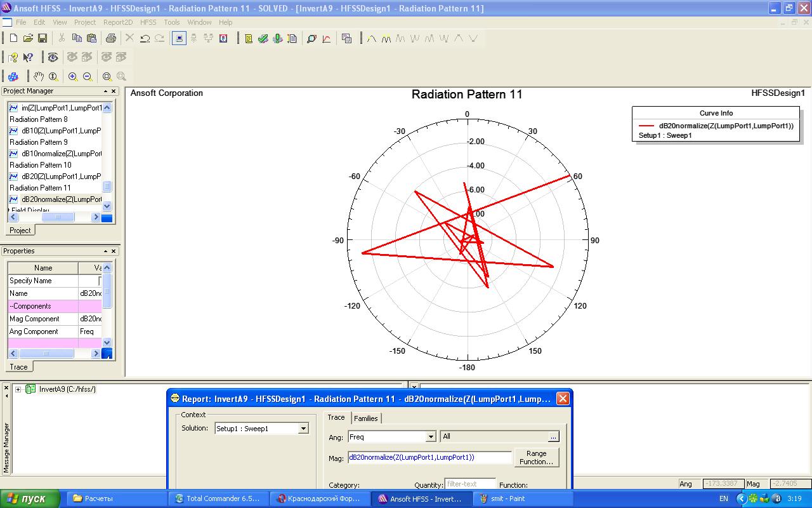
Task: Open the Ang dropdown showing Freq
Action: point(431,437)
